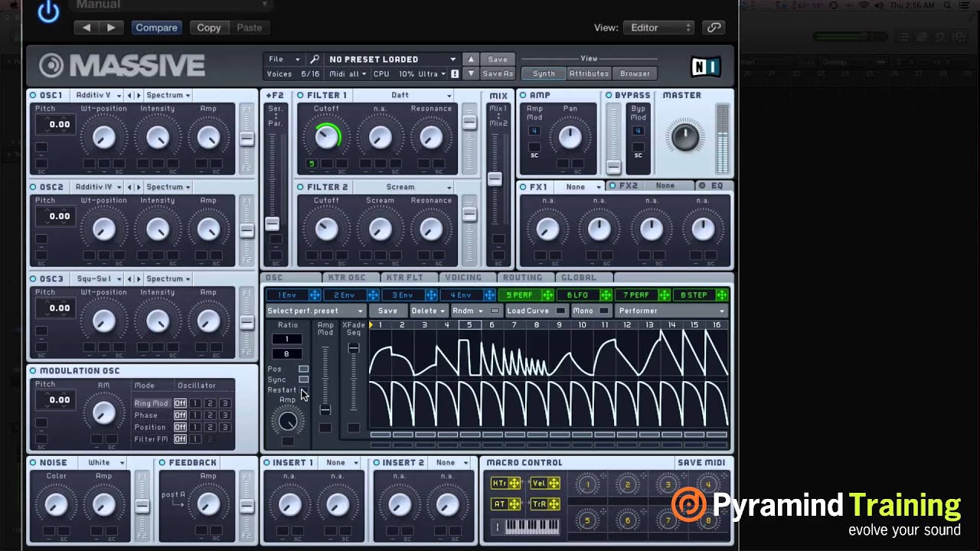Select performer step 5
The width and height of the screenshot is (980, 551).
click(x=469, y=325)
